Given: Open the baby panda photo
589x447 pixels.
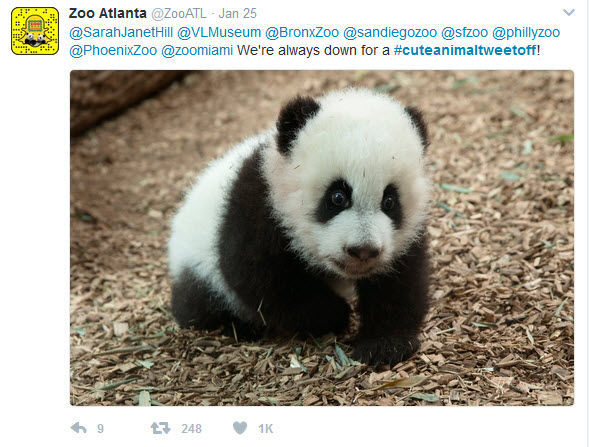Looking at the screenshot, I should 322,238.
